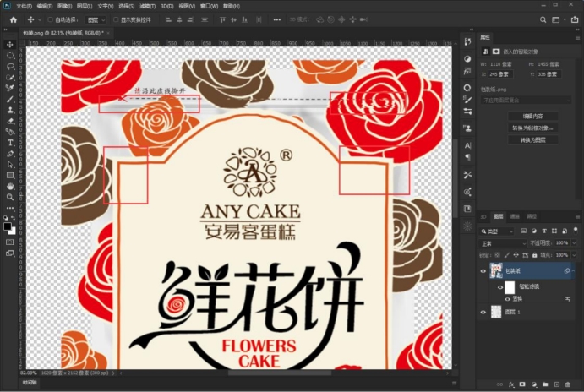This screenshot has width=584, height=392.
Task: Open the 滤镜(T) menu
Action: click(148, 6)
